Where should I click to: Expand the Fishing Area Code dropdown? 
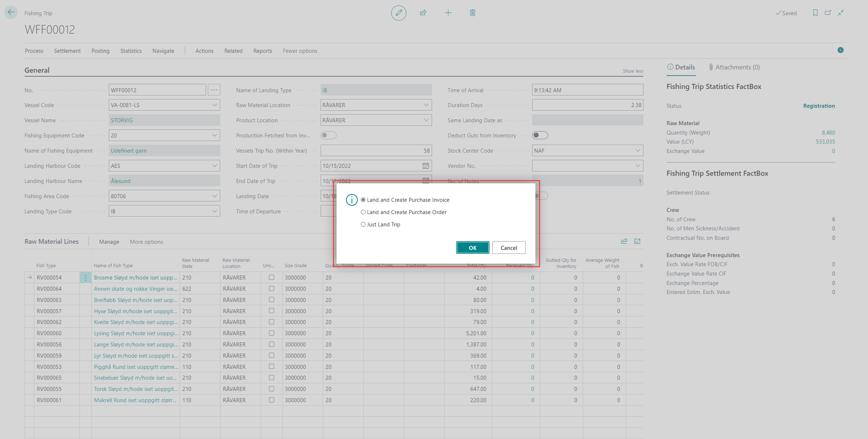coord(214,196)
